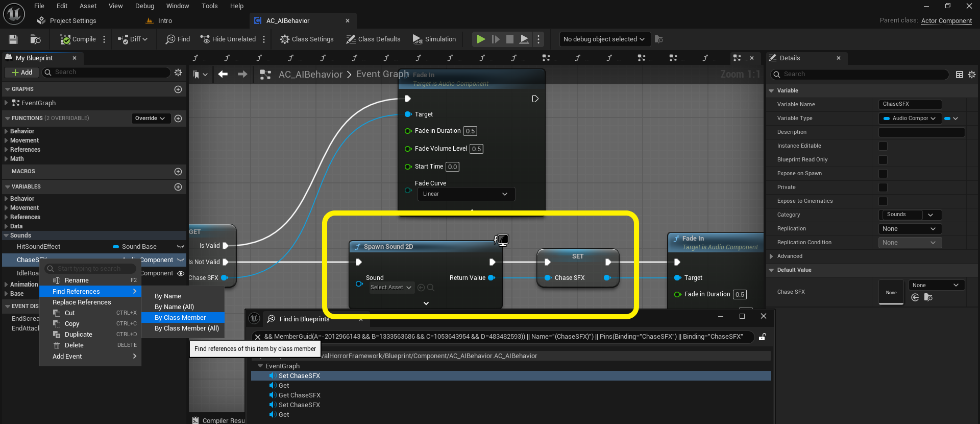Click the Compile button
This screenshot has width=980, height=424.
point(78,39)
